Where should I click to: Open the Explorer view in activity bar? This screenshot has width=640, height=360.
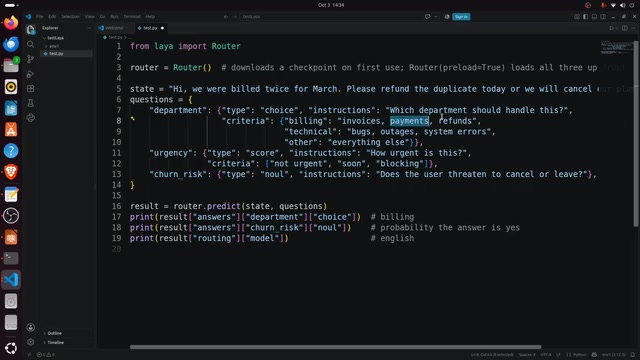pos(31,29)
